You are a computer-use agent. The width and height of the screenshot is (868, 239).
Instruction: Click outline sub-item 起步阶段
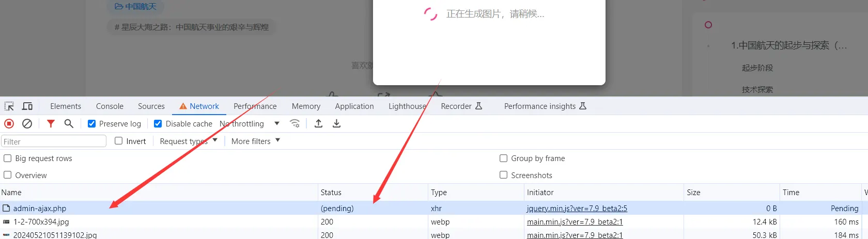[757, 68]
